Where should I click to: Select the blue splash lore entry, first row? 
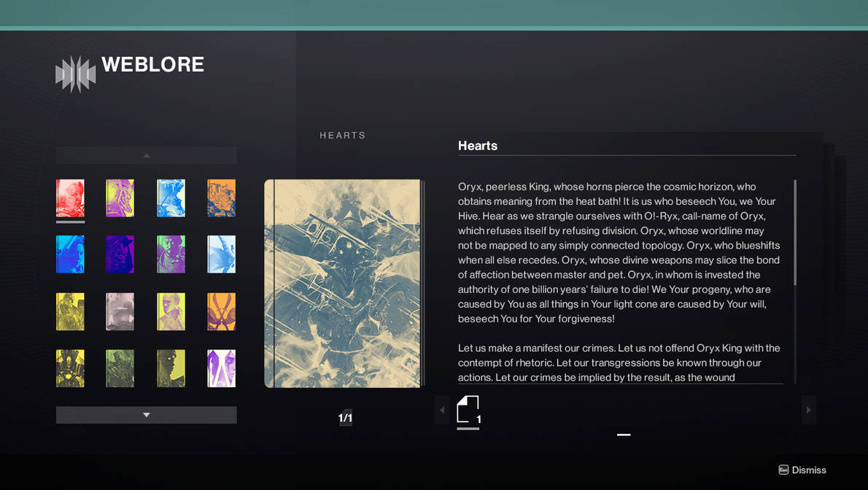coord(171,198)
